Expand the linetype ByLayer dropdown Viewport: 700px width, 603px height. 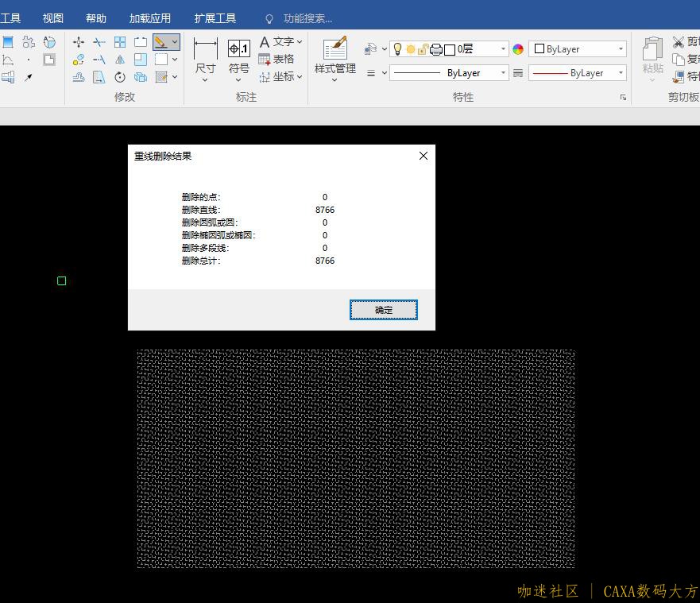click(x=503, y=73)
